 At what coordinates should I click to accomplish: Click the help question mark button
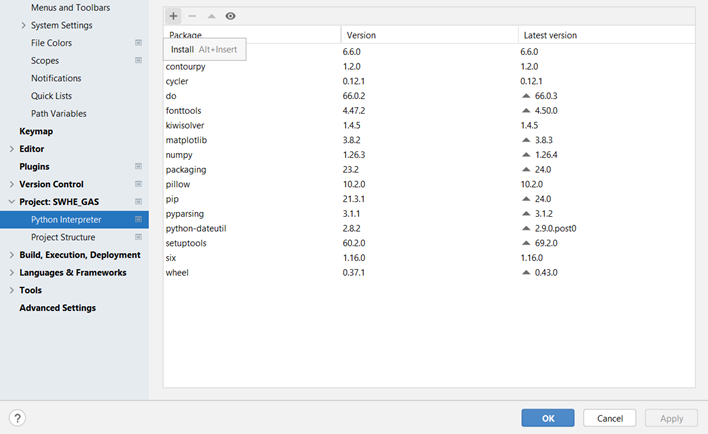[17, 418]
